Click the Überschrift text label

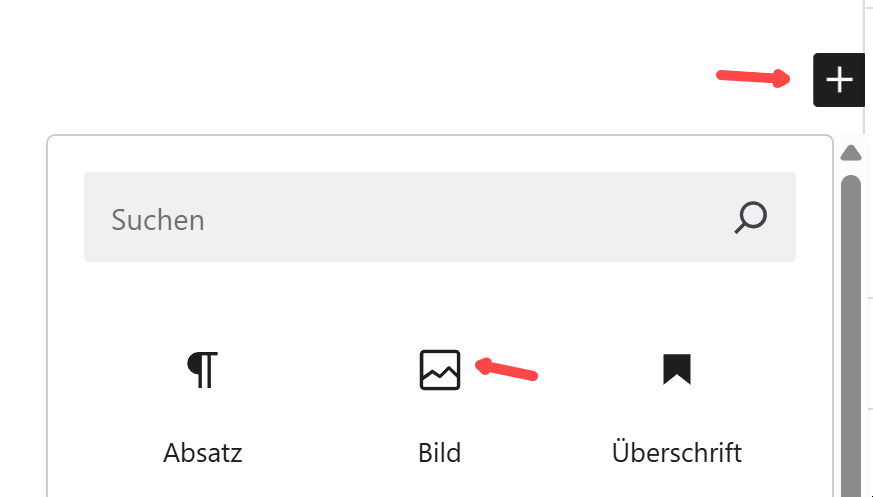point(677,453)
